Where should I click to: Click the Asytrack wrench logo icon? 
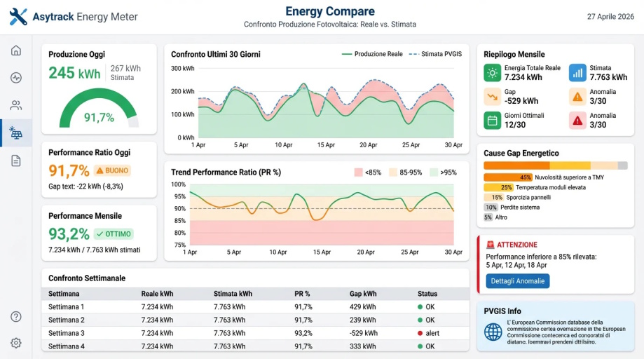point(18,17)
